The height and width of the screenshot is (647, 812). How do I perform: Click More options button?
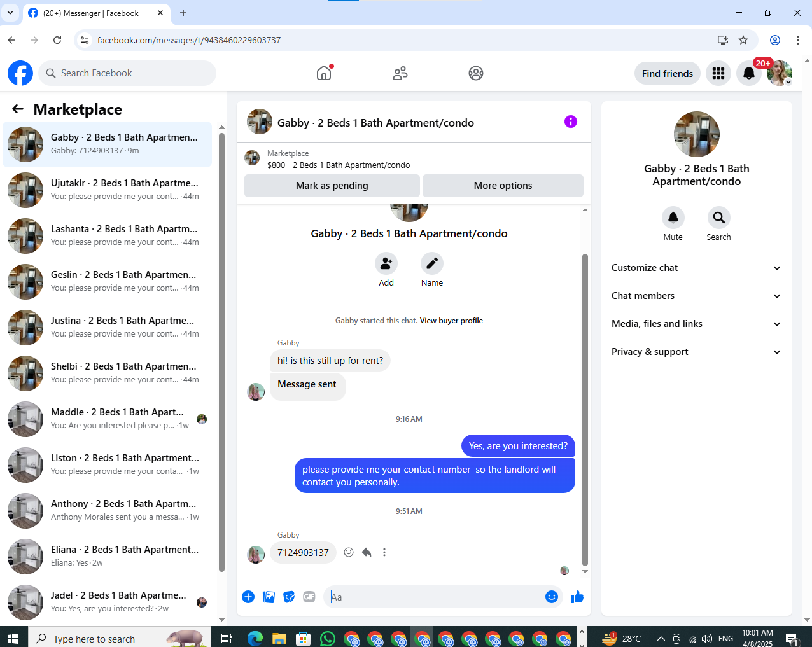click(503, 186)
